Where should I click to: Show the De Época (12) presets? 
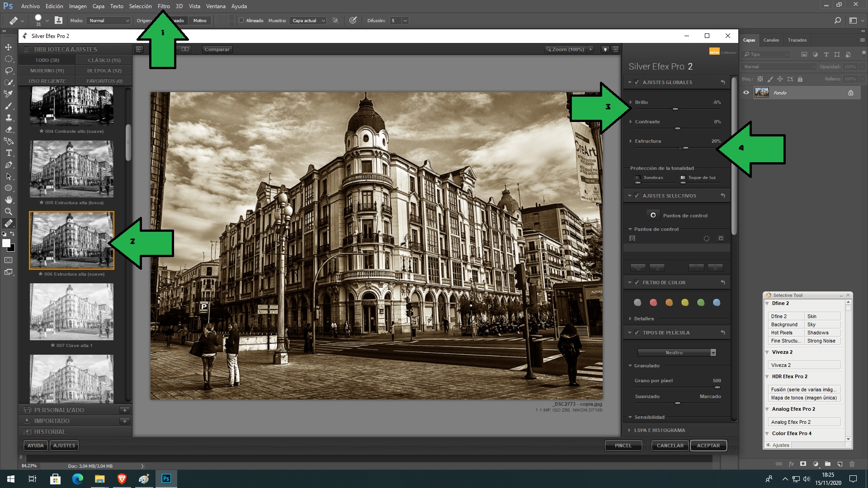(104, 70)
